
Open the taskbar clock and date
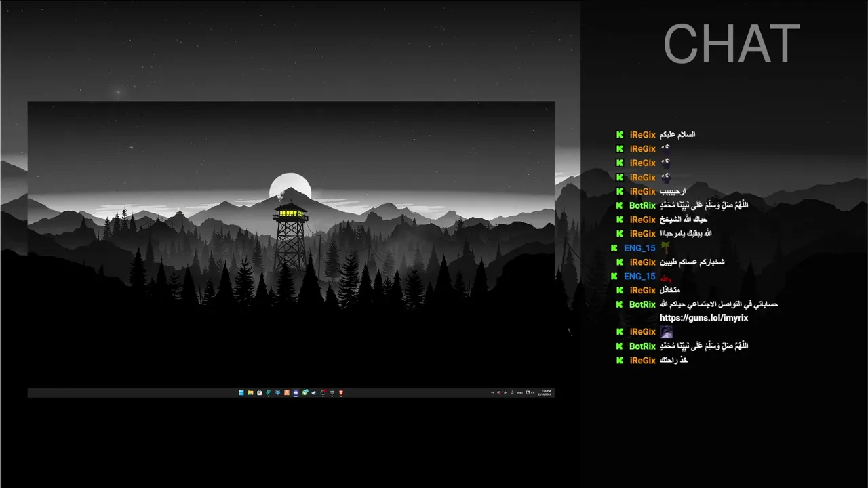(x=545, y=392)
